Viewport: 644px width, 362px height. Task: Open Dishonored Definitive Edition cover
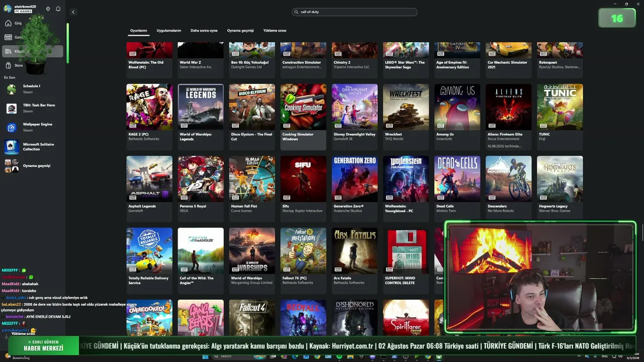[x=355, y=318]
